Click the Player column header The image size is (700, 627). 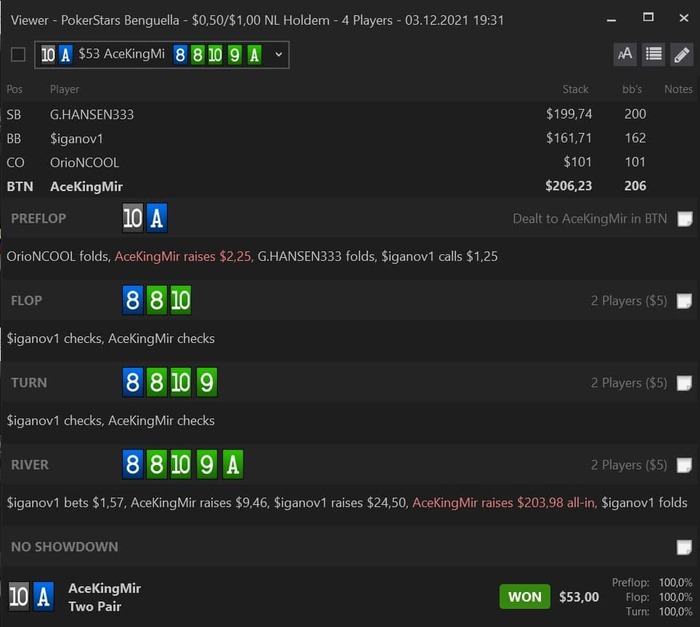(64, 89)
